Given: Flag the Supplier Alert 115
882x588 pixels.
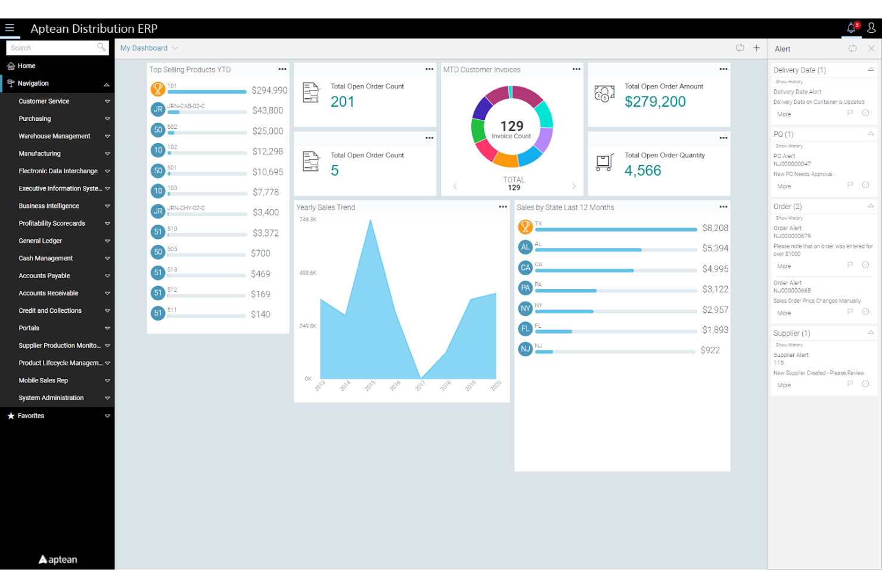Looking at the screenshot, I should [x=850, y=384].
